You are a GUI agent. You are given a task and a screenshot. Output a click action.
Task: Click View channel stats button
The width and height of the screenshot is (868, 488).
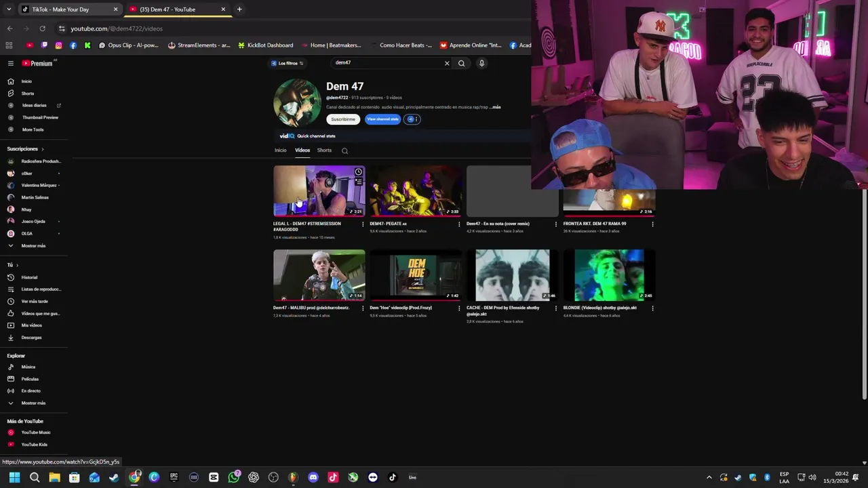click(382, 119)
